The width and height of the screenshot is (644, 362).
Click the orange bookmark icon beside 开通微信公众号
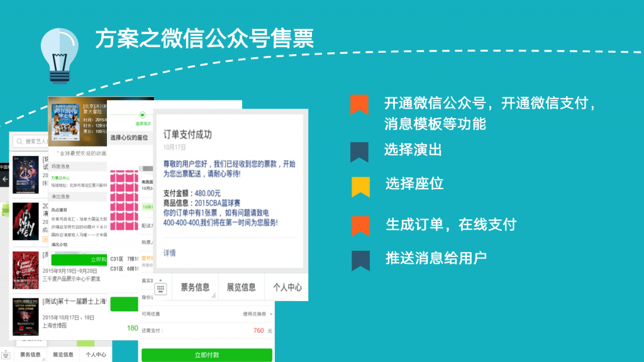pyautogui.click(x=359, y=104)
